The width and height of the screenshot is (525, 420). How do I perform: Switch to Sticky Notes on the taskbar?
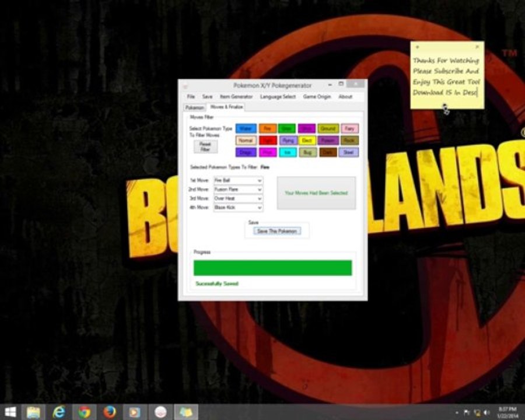[x=186, y=412]
